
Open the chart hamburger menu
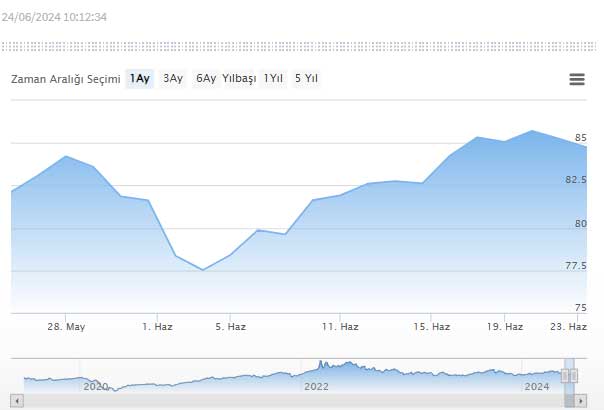point(577,80)
